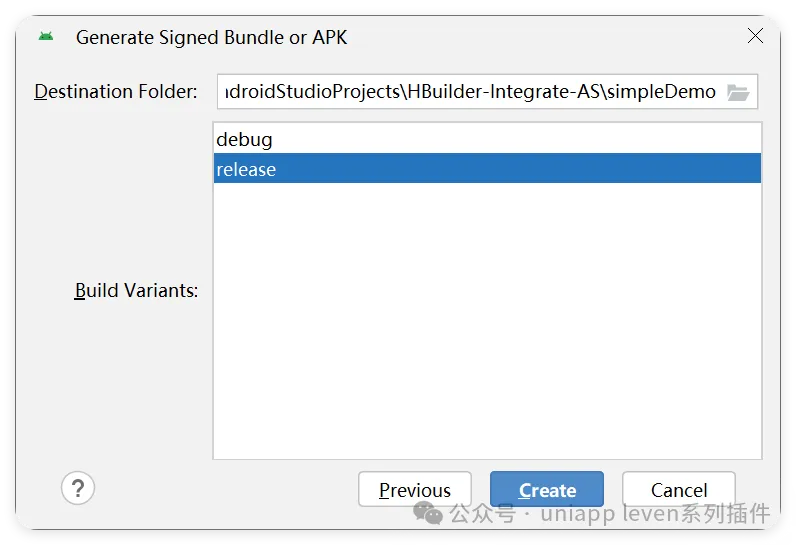Click empty space in the Build Variants list
The height and width of the screenshot is (545, 796).
coord(487,320)
